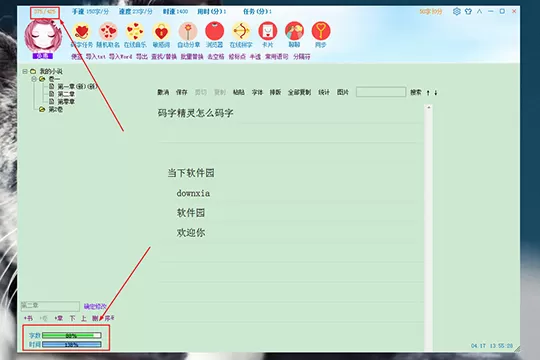Viewport: 540px width, 360px height.
Task: Open 常用语句 menu item
Action: 277,56
